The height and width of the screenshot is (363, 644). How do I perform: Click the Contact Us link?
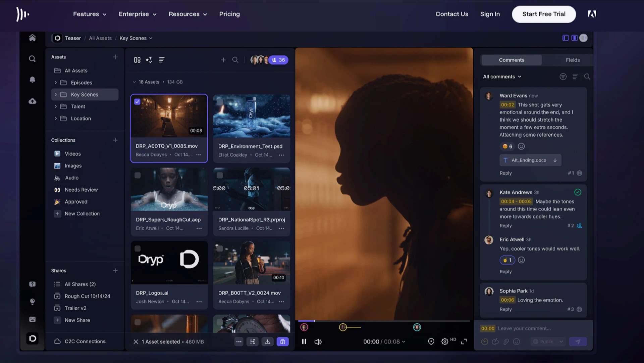(452, 14)
